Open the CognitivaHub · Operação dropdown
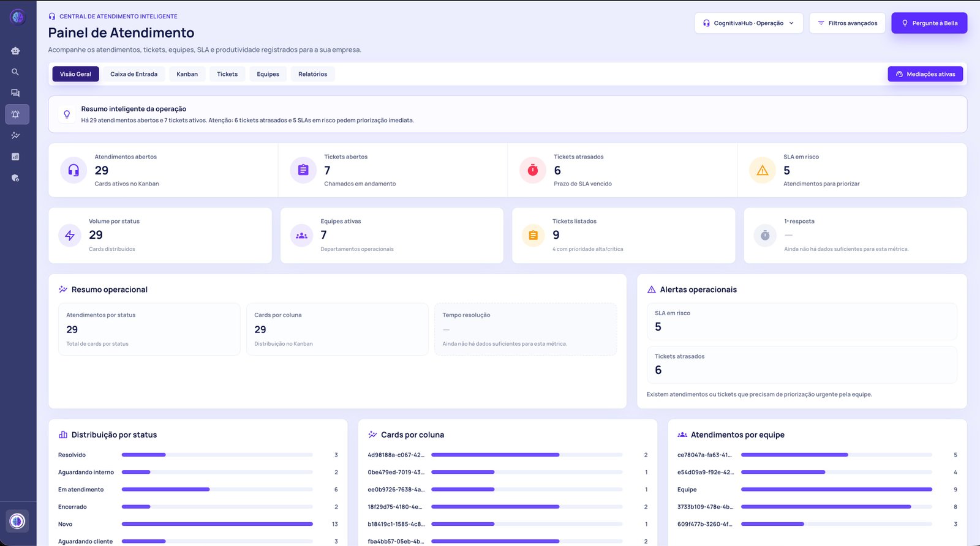Screen dimensions: 980x546 tap(748, 23)
